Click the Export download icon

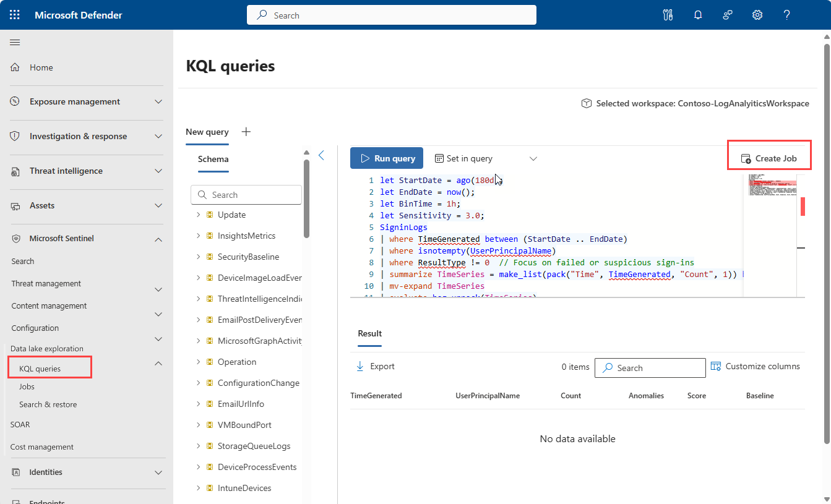pyautogui.click(x=360, y=366)
